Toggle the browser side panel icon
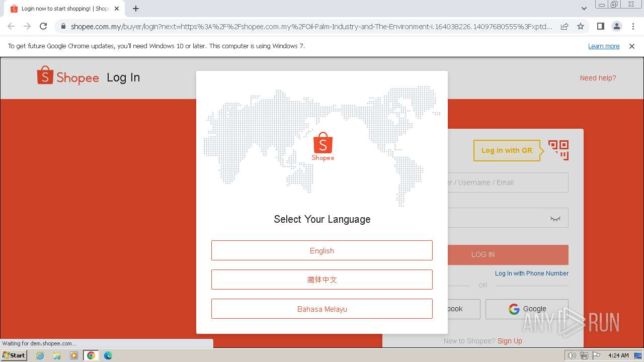This screenshot has height=362, width=644. (600, 26)
